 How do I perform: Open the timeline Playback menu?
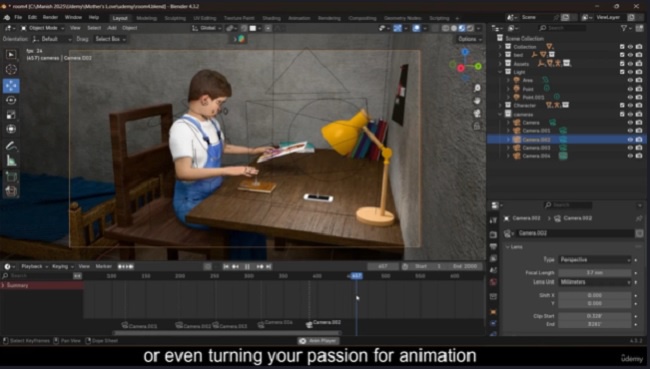(34, 267)
